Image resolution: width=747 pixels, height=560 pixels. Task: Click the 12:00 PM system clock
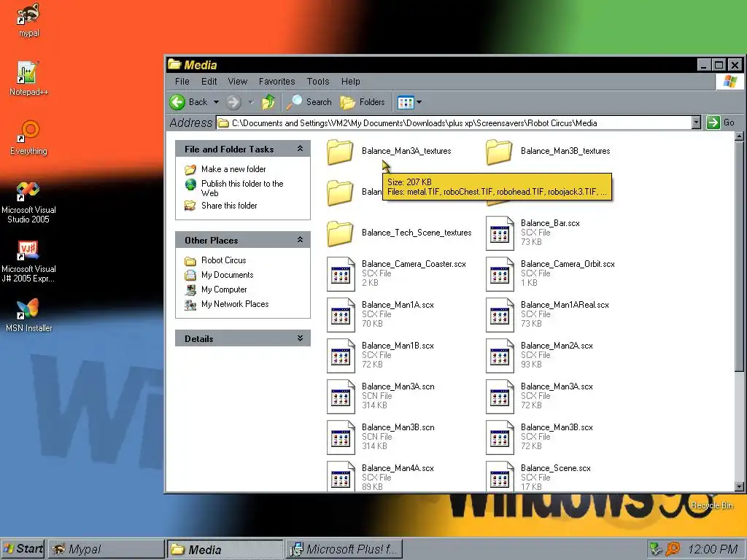coord(713,550)
